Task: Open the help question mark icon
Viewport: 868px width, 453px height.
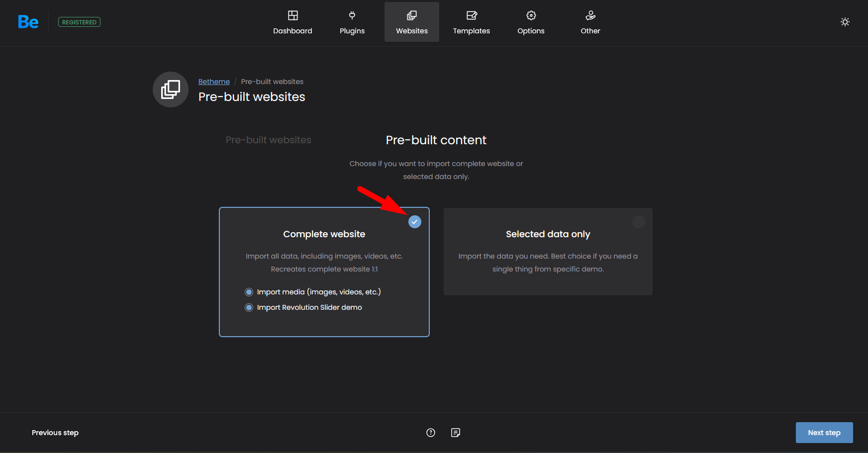Action: tap(431, 433)
